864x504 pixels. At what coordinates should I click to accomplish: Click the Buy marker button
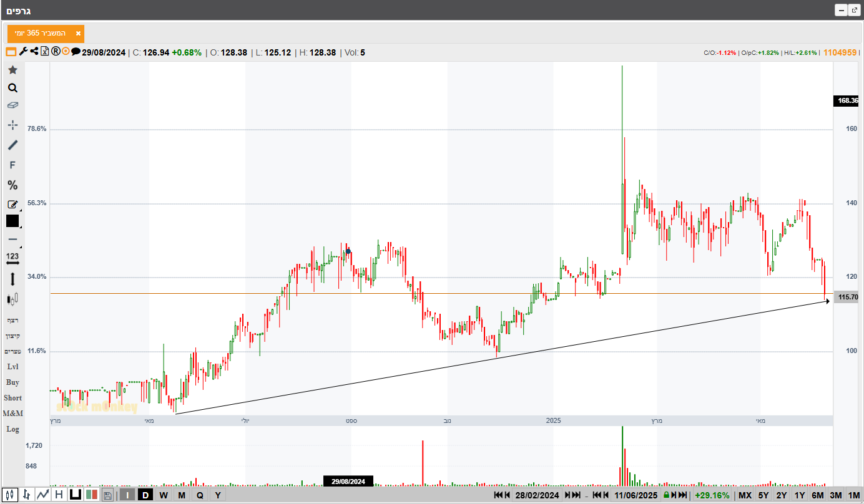12,382
